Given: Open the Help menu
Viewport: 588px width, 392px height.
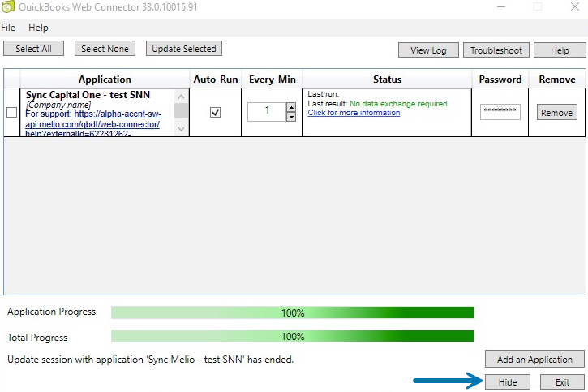Looking at the screenshot, I should 38,28.
